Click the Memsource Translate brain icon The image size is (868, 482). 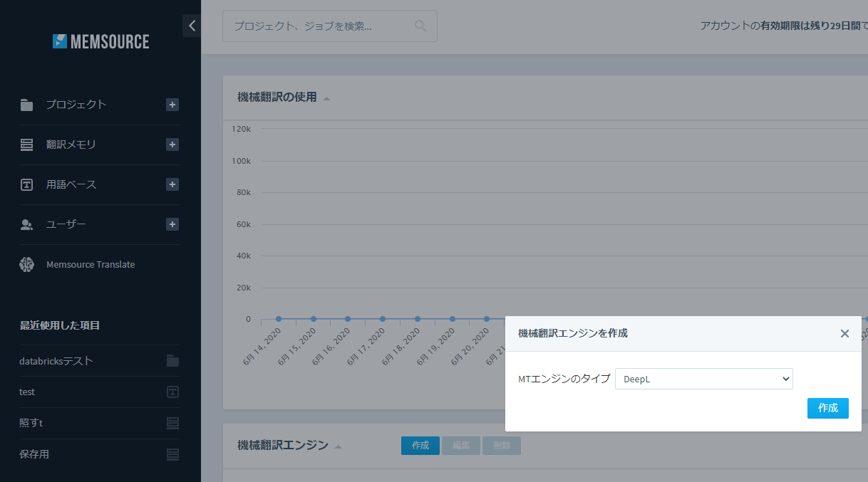click(27, 264)
